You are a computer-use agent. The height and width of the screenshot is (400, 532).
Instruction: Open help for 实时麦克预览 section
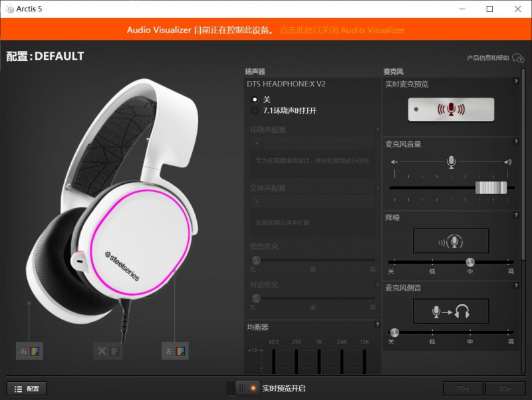(516, 81)
